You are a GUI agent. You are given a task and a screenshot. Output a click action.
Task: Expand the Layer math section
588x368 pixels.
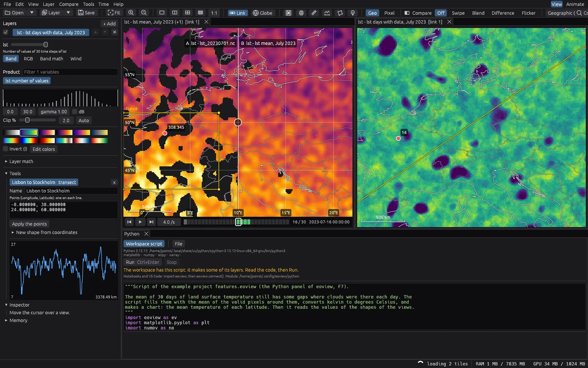click(x=19, y=162)
